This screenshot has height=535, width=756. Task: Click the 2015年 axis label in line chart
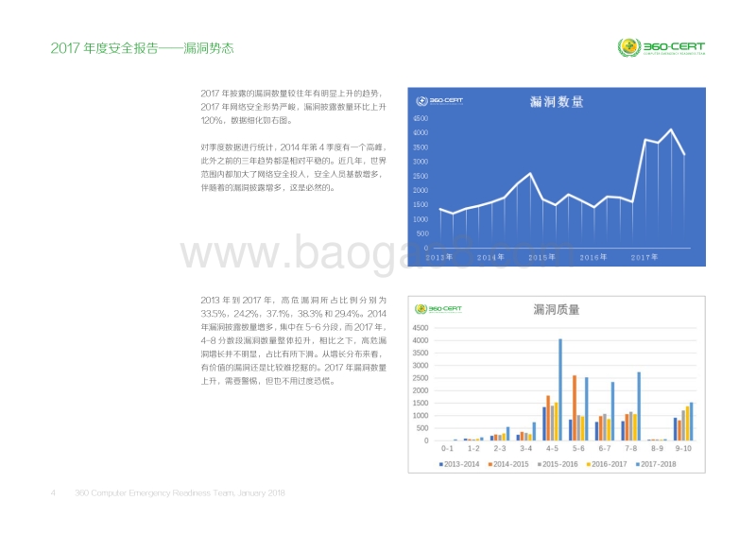(541, 258)
